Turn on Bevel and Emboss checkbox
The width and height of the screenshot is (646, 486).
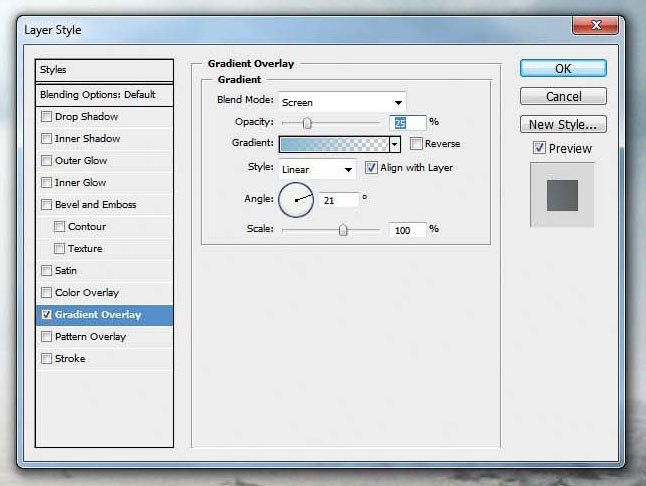pos(47,204)
